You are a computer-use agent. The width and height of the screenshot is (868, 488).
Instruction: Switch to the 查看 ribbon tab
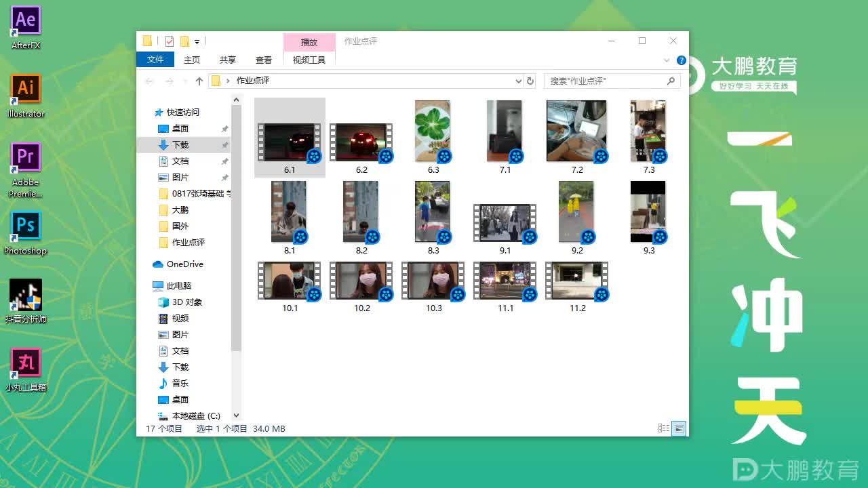(x=264, y=60)
